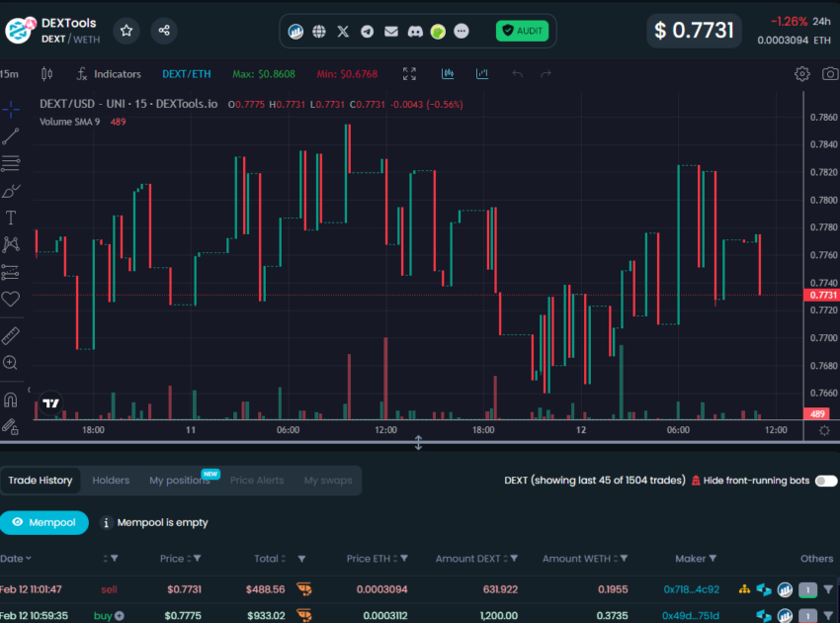Click the current price $ 0.7731 display
This screenshot has width=840, height=623.
(694, 31)
